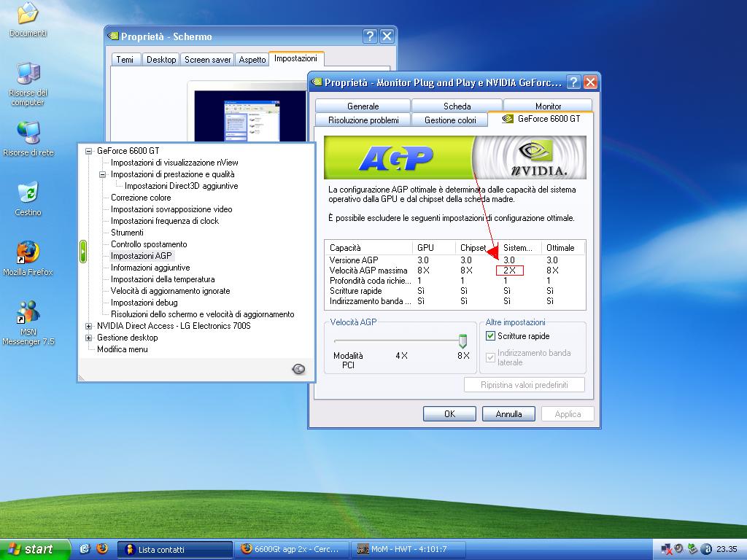Select Impostazioni AGP in the tree
This screenshot has height=560, width=747.
tap(141, 256)
